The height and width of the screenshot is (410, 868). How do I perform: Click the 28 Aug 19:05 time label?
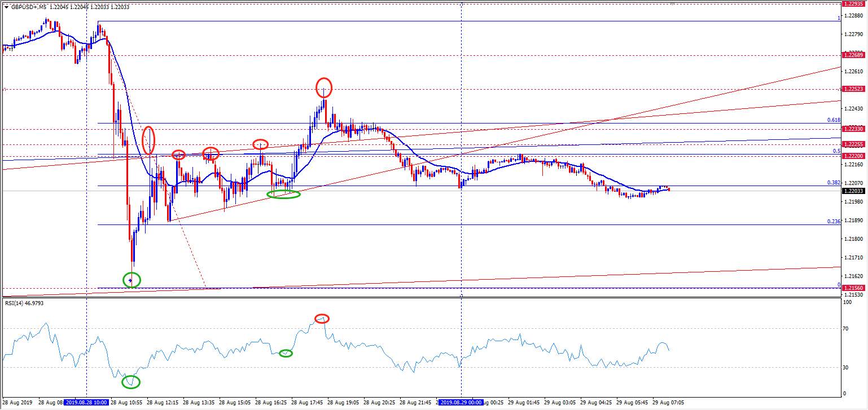(343, 403)
